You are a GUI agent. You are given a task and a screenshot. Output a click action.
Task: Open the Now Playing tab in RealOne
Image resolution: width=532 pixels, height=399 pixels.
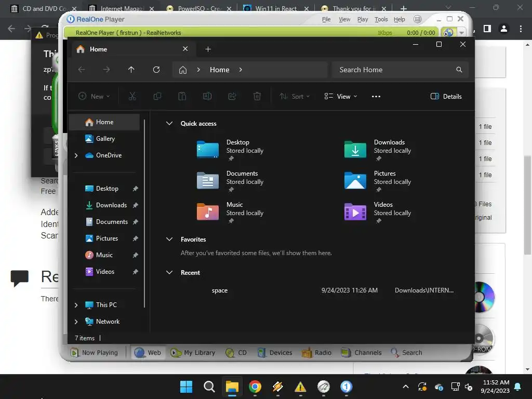[94, 353]
